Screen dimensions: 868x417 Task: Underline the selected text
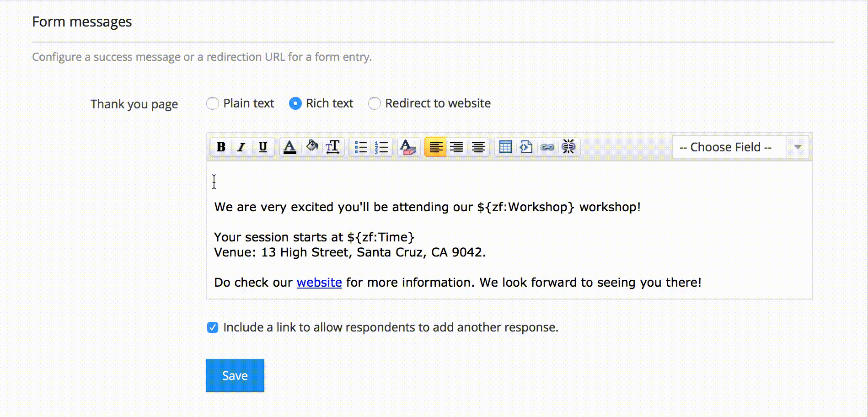click(263, 147)
